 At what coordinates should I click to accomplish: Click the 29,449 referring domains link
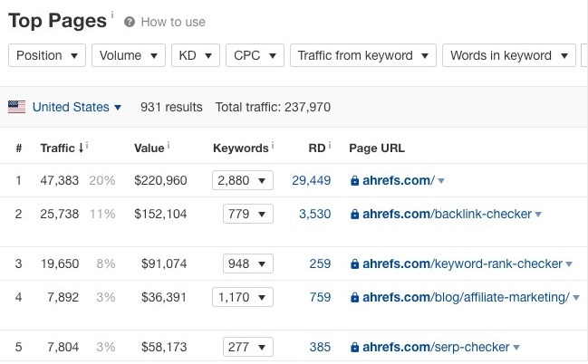tap(312, 181)
